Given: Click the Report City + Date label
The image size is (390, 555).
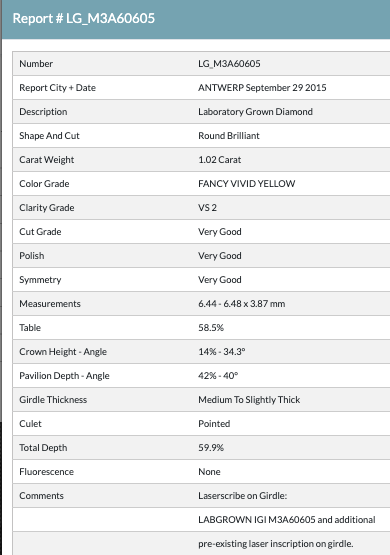Looking at the screenshot, I should pos(57,88).
